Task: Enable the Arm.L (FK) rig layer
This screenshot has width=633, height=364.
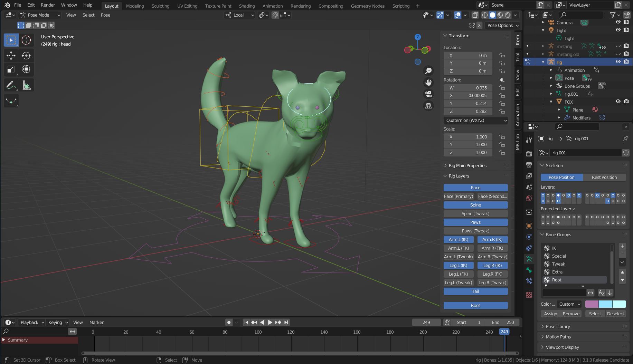Action: pyautogui.click(x=459, y=248)
